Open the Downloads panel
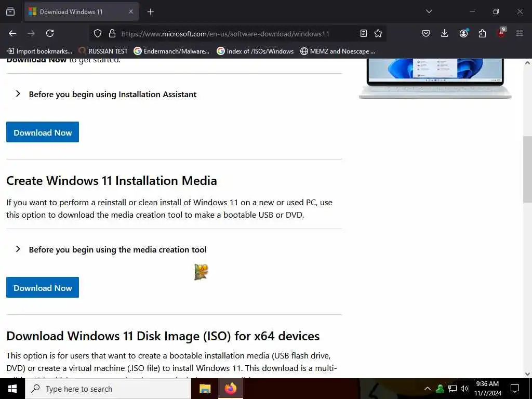 pos(445,33)
